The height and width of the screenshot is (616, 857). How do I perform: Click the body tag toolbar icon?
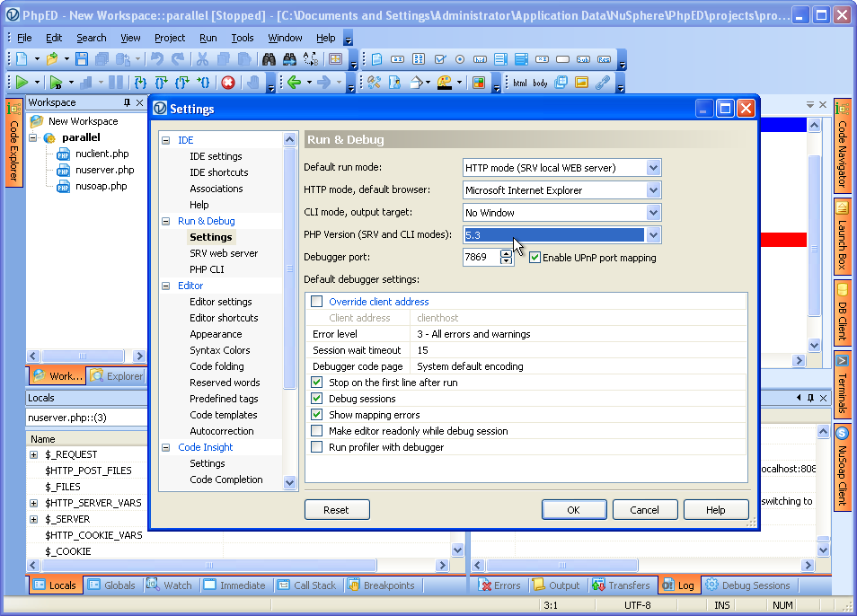(x=540, y=83)
